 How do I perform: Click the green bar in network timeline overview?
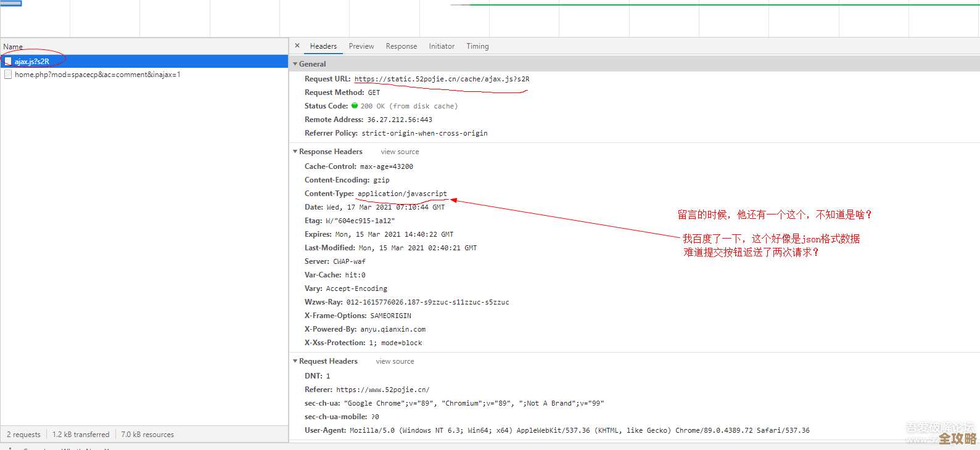724,5
